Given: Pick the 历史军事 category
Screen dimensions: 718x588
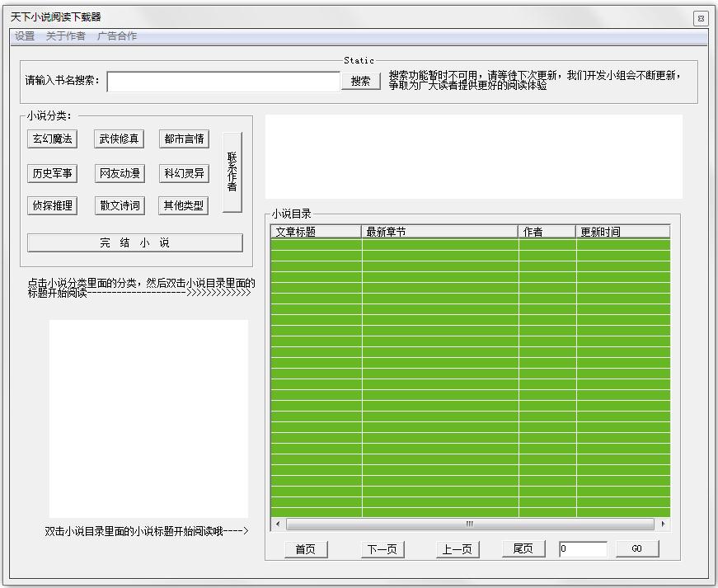Looking at the screenshot, I should point(52,173).
